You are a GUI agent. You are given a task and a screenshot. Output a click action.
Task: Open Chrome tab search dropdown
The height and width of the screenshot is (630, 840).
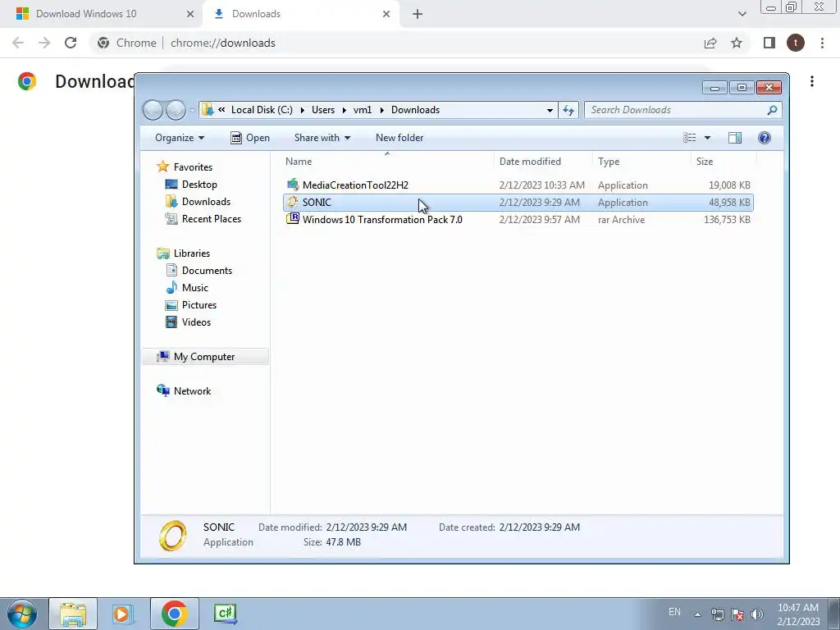pos(742,14)
